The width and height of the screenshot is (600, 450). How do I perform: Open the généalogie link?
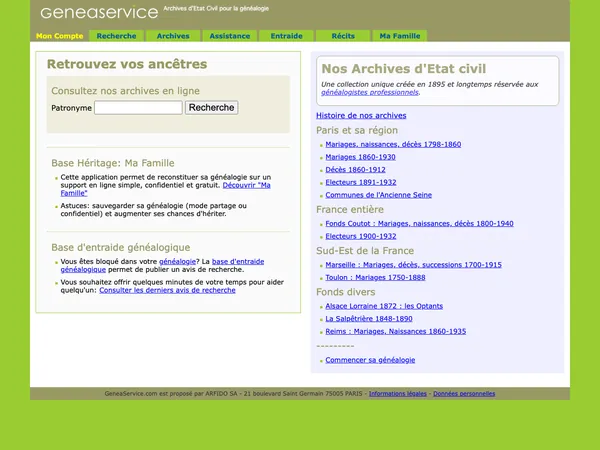pyautogui.click(x=177, y=261)
